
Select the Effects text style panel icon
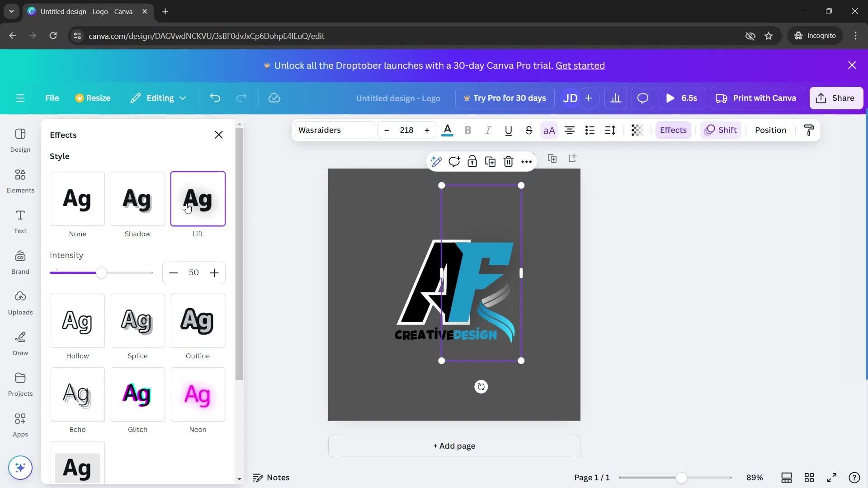click(673, 130)
